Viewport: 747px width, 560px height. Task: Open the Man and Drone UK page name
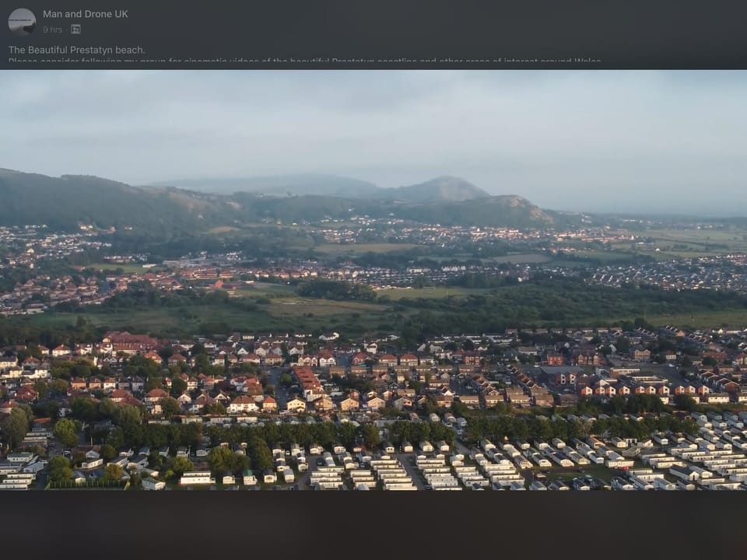click(85, 14)
